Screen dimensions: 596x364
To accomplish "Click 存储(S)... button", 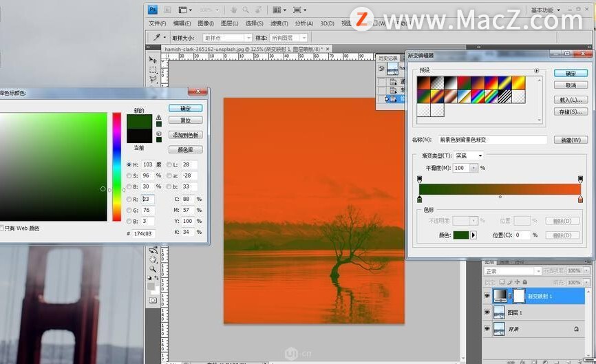I will pyautogui.click(x=571, y=111).
